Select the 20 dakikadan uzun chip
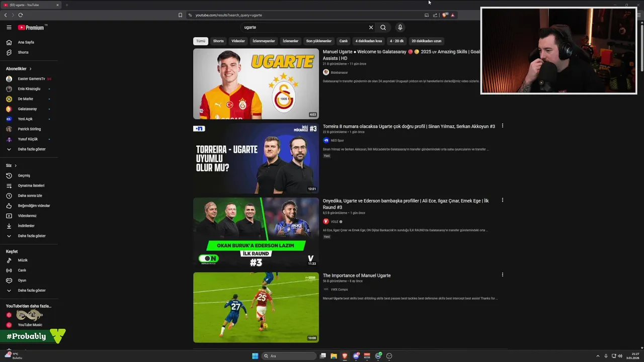 [x=427, y=41]
